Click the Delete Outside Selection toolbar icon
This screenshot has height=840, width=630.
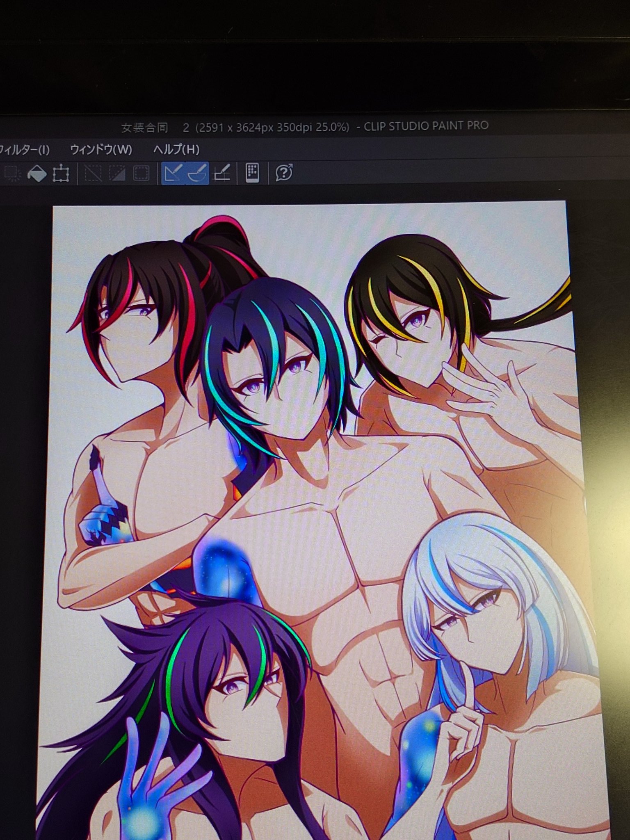coord(12,173)
